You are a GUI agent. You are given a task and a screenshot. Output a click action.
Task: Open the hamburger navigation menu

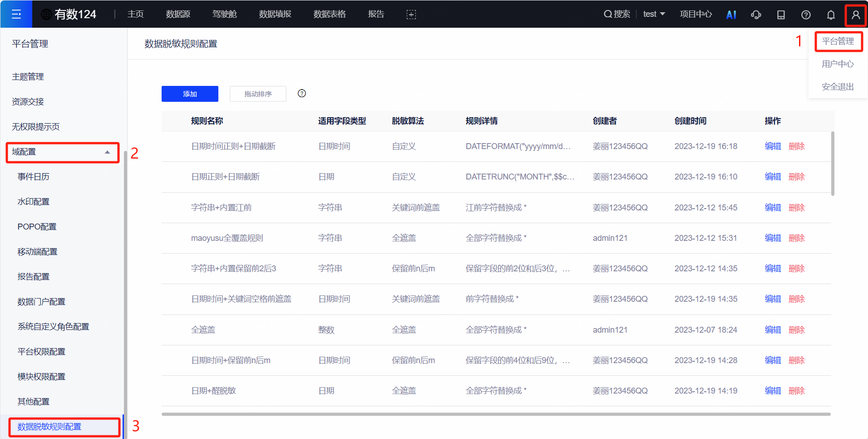[x=16, y=14]
